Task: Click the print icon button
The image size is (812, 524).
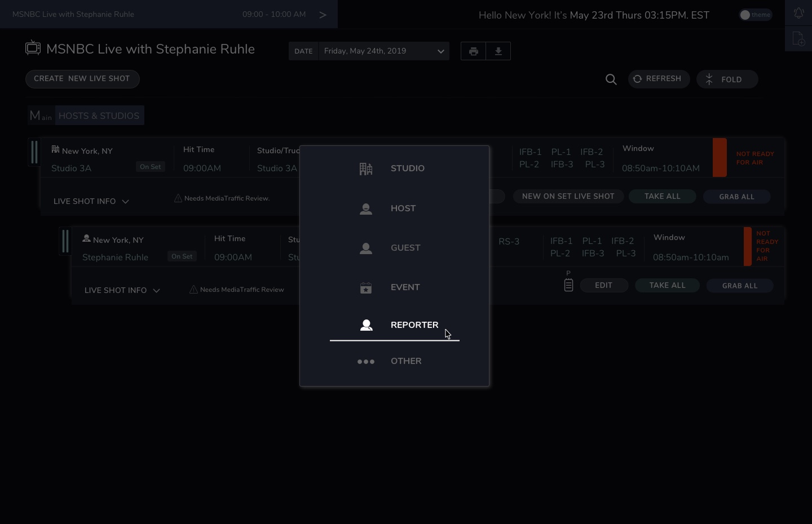Action: (x=474, y=51)
